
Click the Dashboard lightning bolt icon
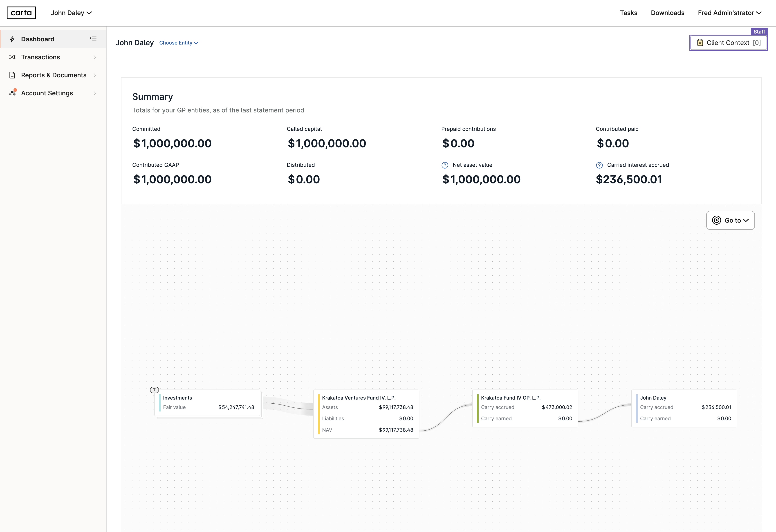(12, 39)
